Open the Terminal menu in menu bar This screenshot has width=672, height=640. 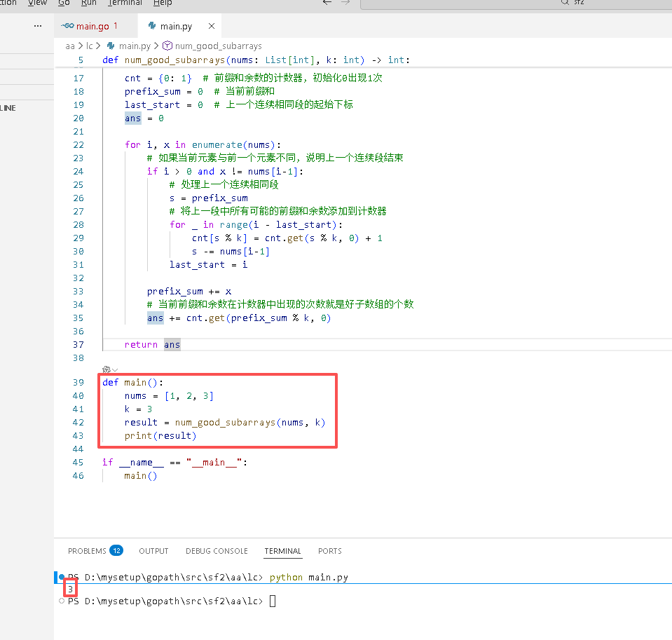point(125,3)
